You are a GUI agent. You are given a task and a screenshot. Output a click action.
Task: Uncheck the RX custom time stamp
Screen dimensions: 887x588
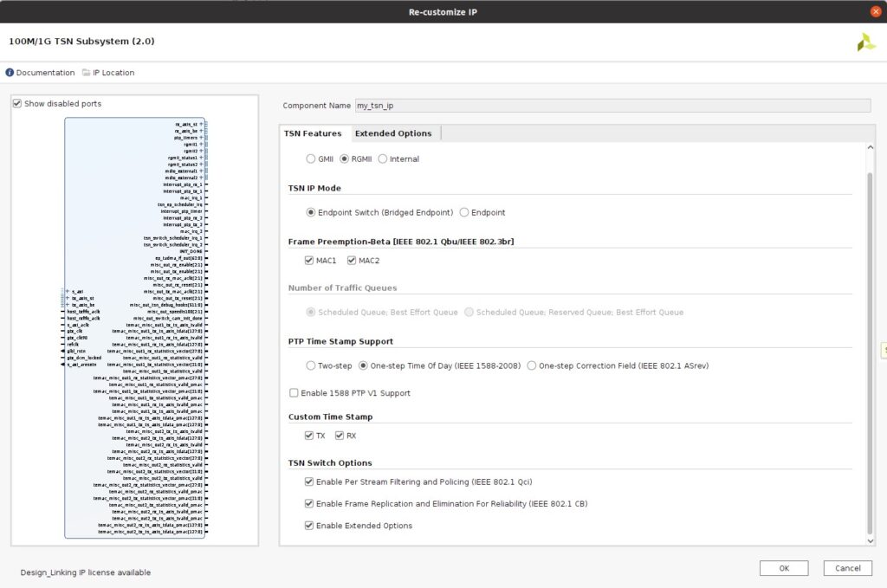click(340, 436)
